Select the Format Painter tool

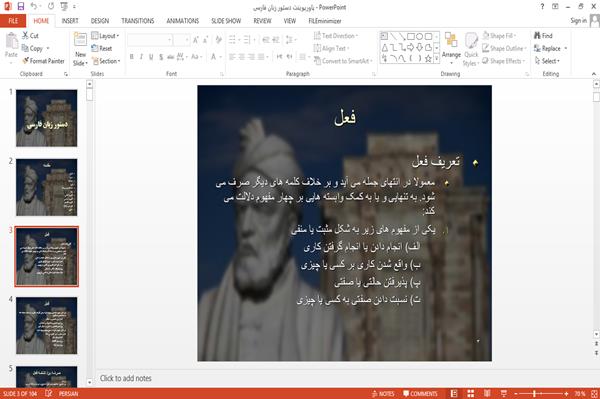point(43,61)
